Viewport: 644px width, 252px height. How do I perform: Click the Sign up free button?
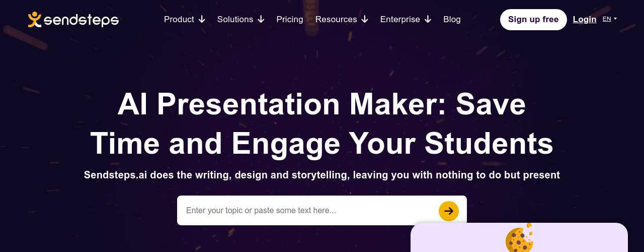[x=533, y=20]
